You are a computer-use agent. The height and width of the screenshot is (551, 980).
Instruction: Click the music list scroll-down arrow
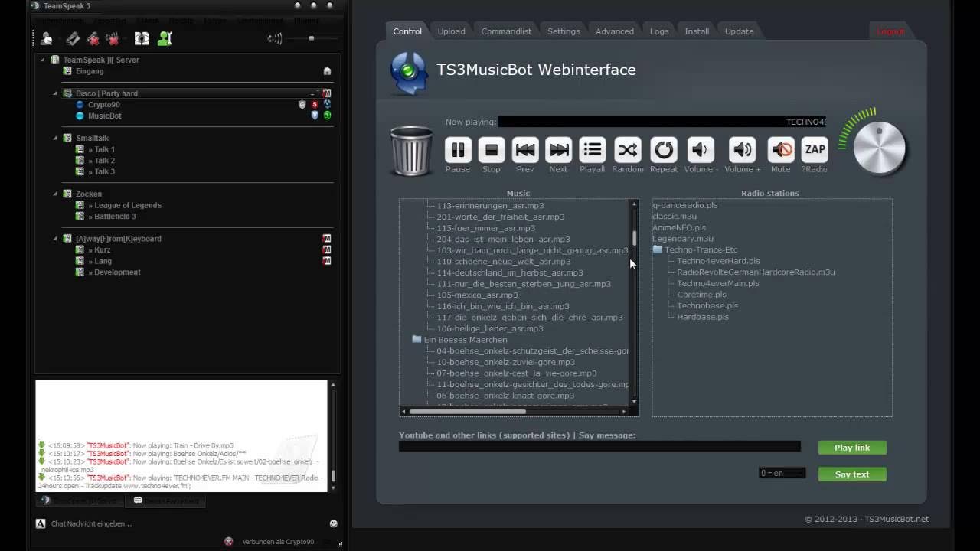pyautogui.click(x=634, y=401)
